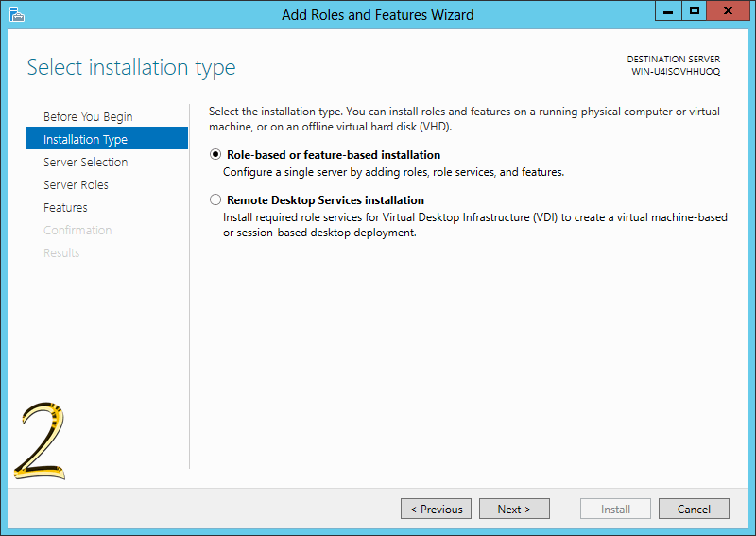Minimize the wizard window
Image resolution: width=756 pixels, height=536 pixels.
click(668, 11)
